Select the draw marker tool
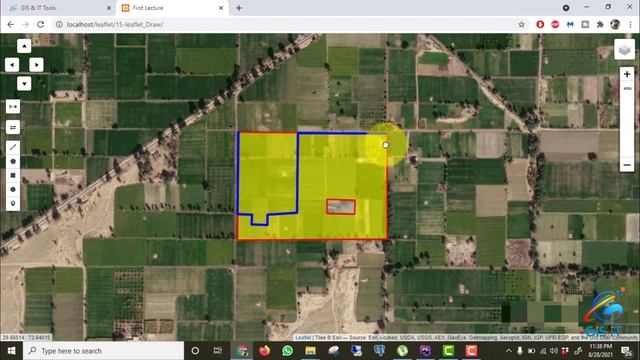 13,203
